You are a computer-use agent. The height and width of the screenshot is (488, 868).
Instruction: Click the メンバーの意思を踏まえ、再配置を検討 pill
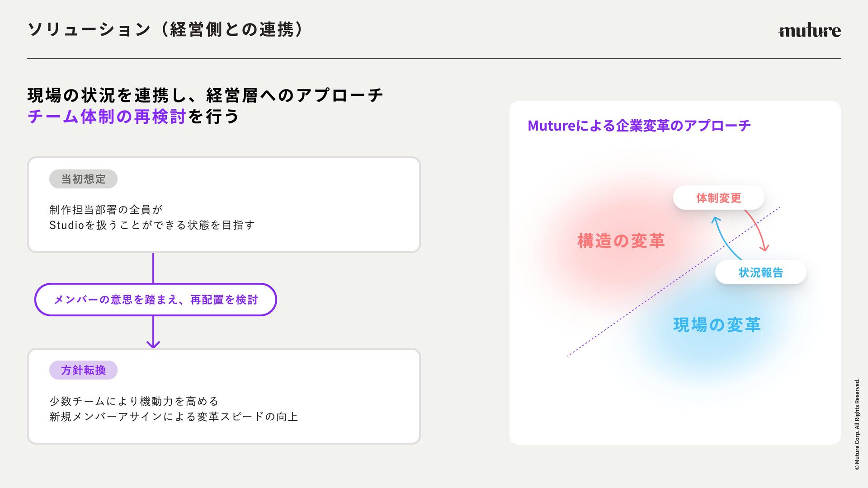click(156, 300)
